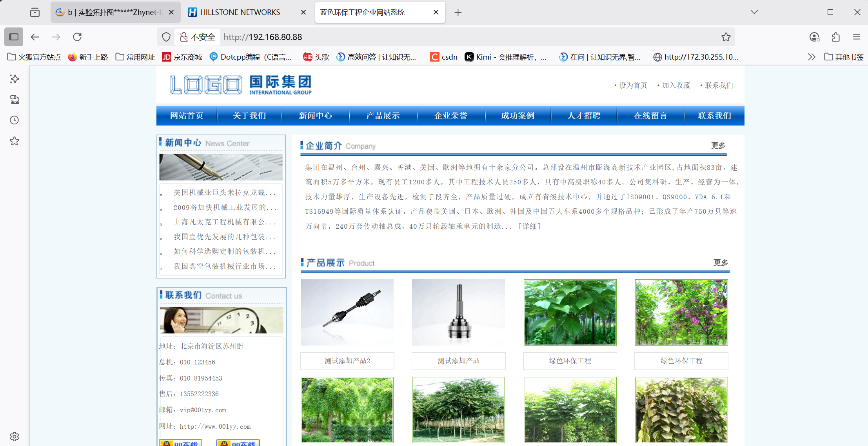Open the 高效问答 bookmark
This screenshot has height=446, width=868.
coord(376,57)
